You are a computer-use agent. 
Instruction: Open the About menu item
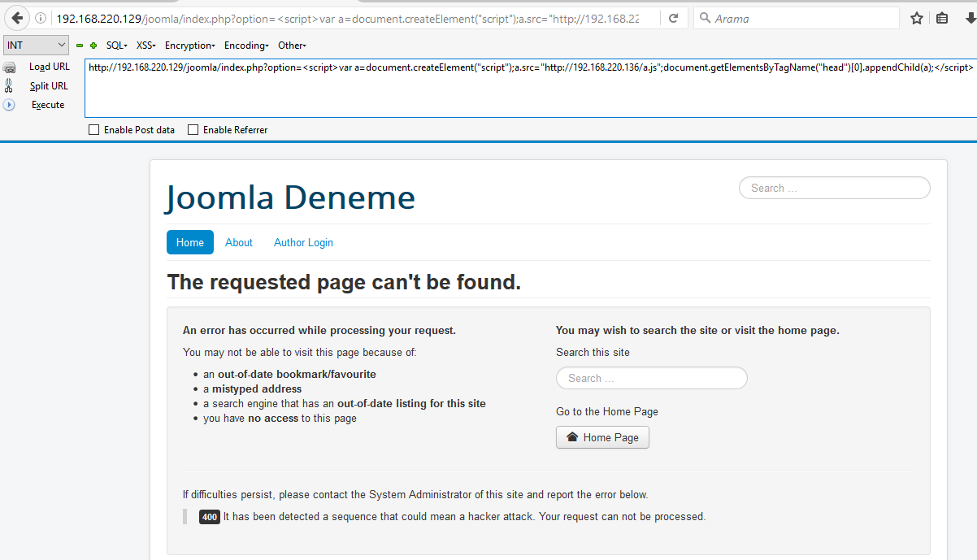coord(239,242)
